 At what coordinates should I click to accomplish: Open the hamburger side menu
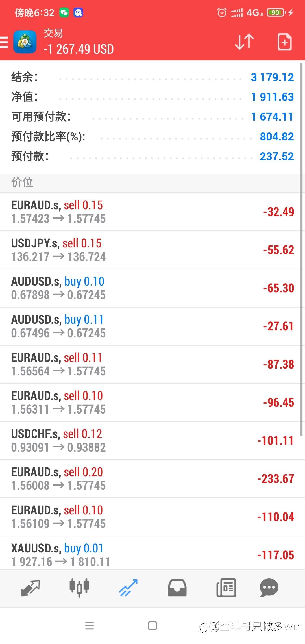(x=4, y=42)
